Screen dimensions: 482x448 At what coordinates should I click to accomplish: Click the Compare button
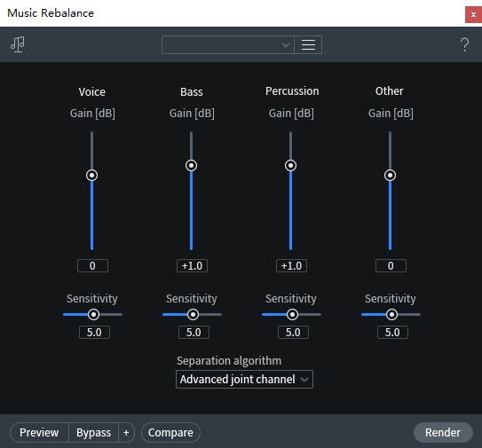pyautogui.click(x=170, y=433)
